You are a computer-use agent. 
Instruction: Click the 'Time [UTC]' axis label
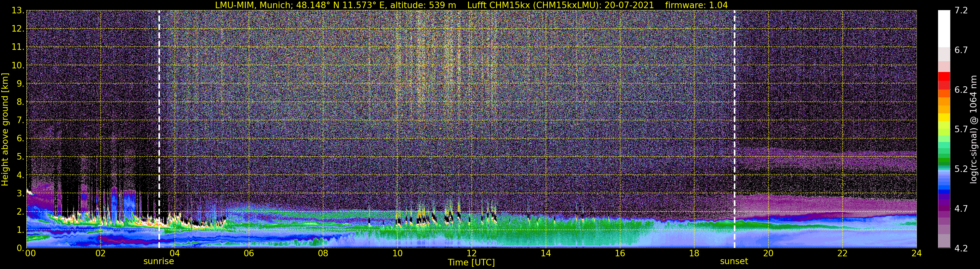coord(471,262)
